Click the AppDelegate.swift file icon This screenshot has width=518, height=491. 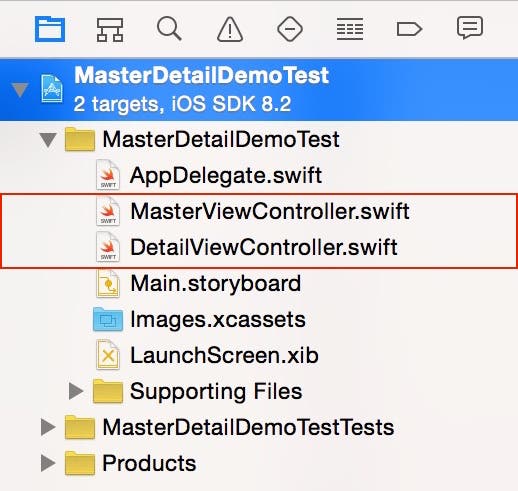click(108, 175)
